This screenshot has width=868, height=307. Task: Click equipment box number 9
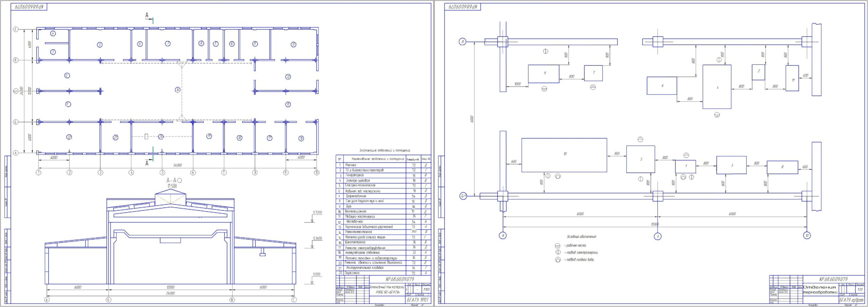[x=544, y=74]
